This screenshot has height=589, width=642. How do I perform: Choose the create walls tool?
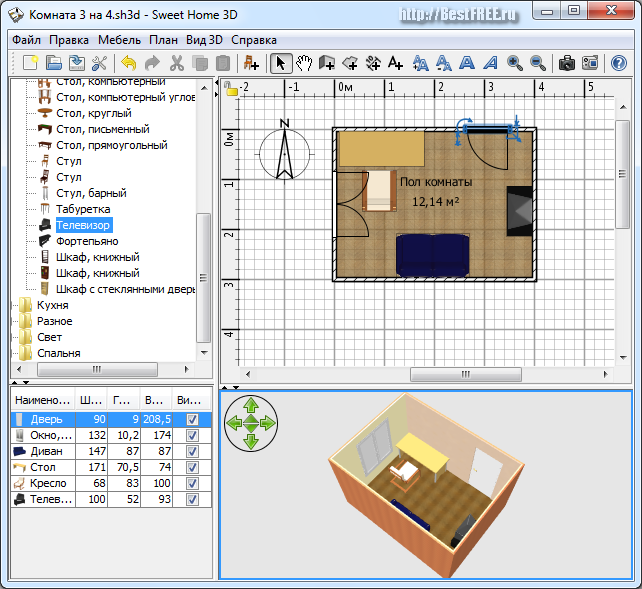(327, 63)
